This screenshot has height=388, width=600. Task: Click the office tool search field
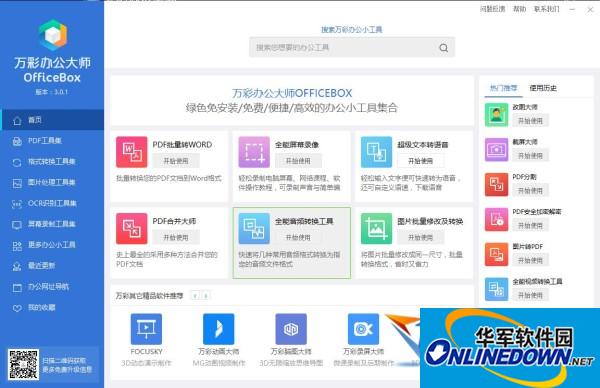[352, 47]
